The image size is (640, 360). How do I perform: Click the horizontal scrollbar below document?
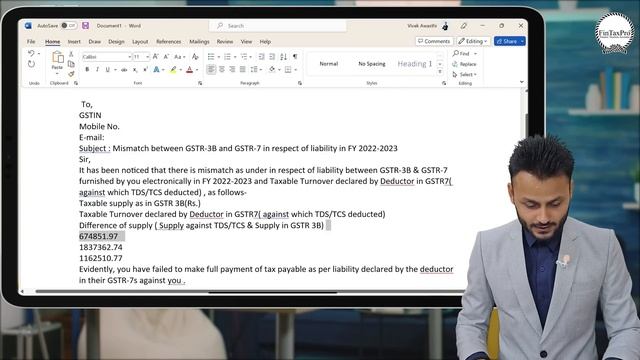pyautogui.click(x=250, y=291)
